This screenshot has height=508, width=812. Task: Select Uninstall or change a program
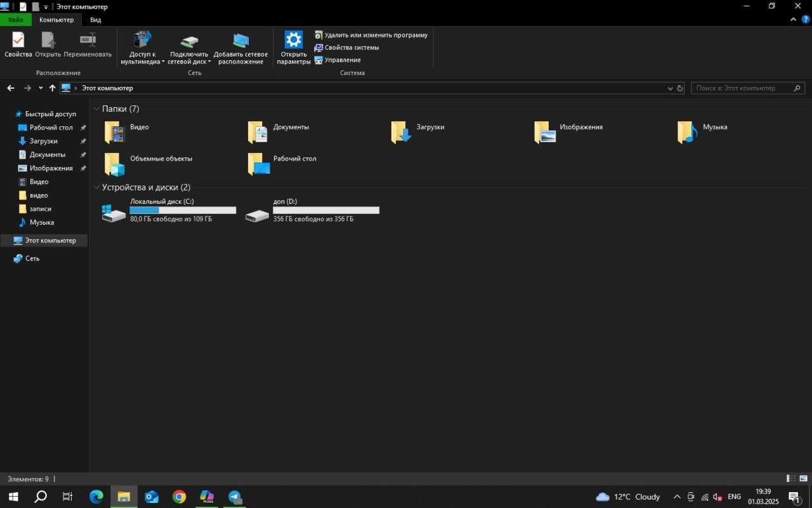point(371,35)
